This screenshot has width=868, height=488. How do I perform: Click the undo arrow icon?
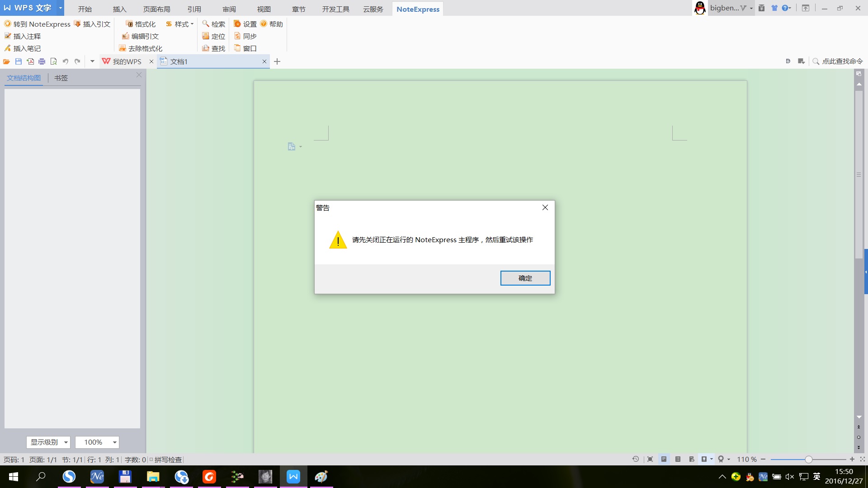pos(66,61)
